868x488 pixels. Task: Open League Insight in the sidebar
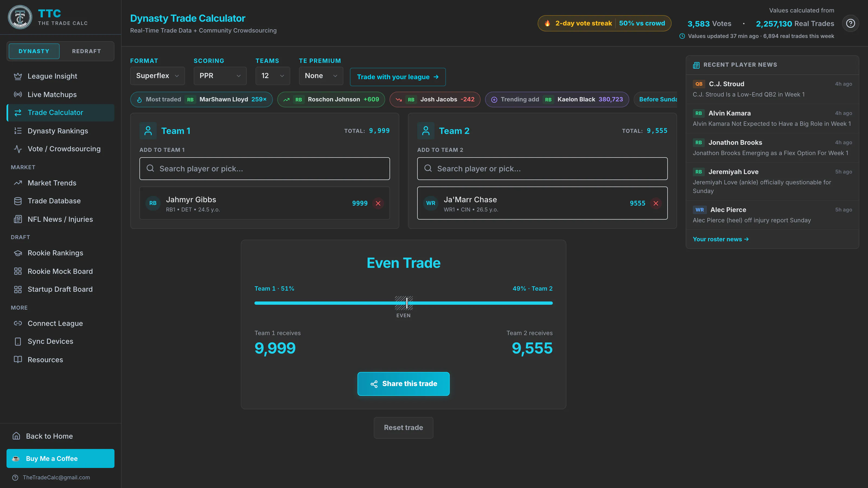(x=60, y=76)
